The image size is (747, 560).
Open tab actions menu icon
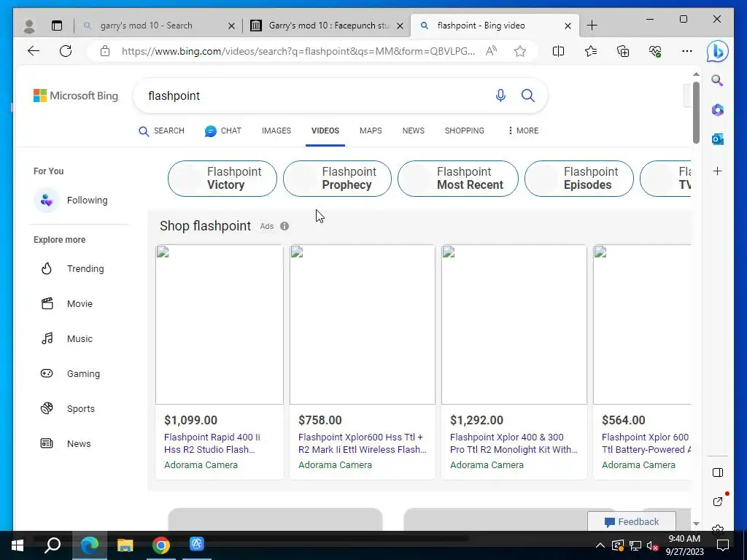(x=57, y=26)
